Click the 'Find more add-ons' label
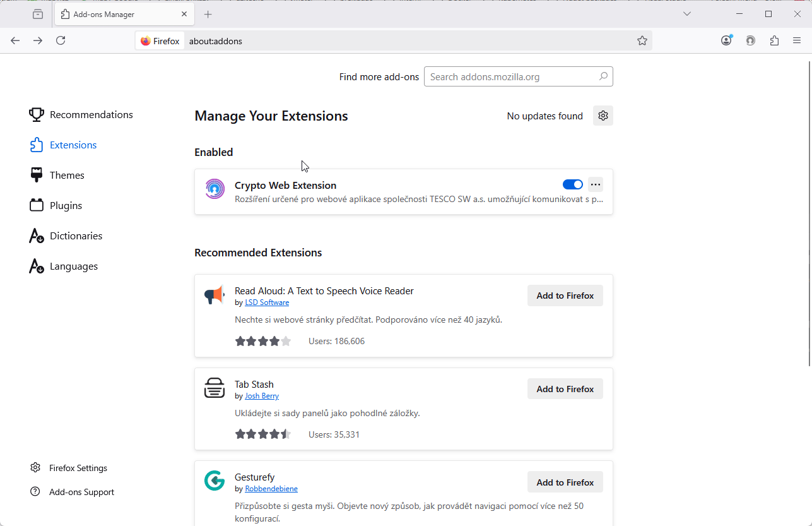 pyautogui.click(x=379, y=77)
